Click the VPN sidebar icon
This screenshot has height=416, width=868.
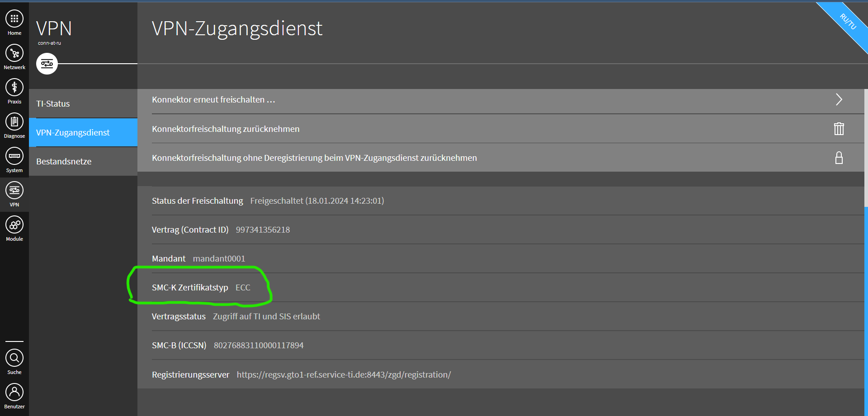tap(14, 191)
